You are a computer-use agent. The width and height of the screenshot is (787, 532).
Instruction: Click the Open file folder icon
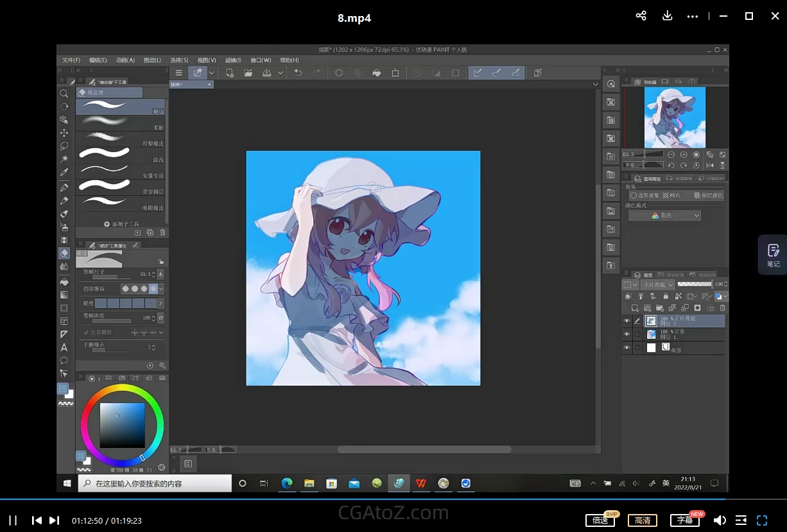(x=248, y=73)
